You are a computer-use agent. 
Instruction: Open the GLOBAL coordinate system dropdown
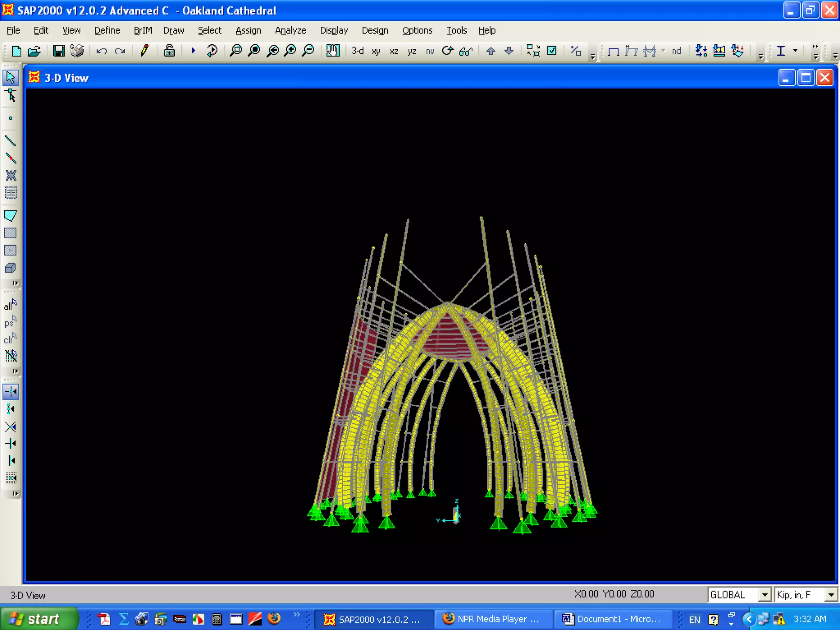point(765,595)
